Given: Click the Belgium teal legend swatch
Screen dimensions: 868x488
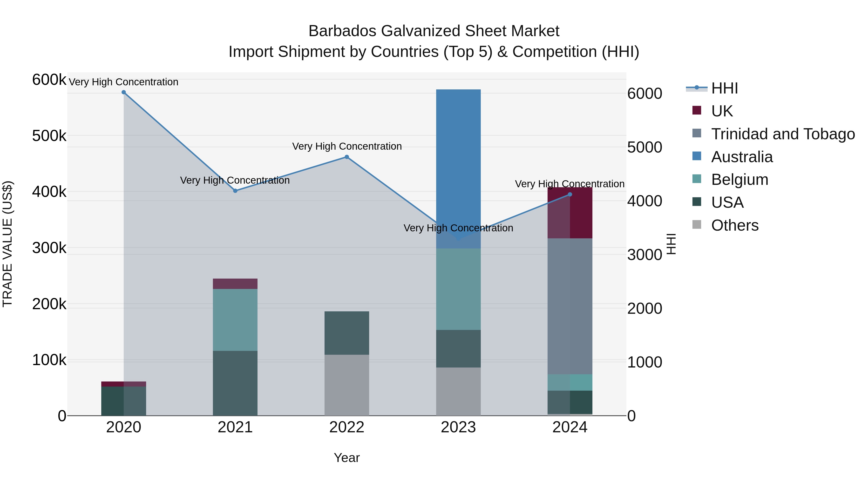Looking at the screenshot, I should [x=697, y=179].
